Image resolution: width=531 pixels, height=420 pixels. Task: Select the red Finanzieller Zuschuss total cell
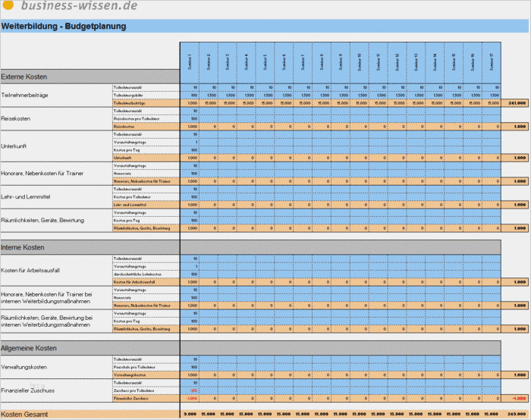pos(517,398)
